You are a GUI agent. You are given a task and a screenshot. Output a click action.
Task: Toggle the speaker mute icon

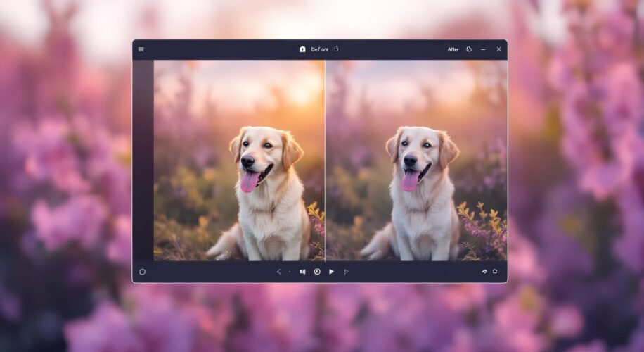302,272
